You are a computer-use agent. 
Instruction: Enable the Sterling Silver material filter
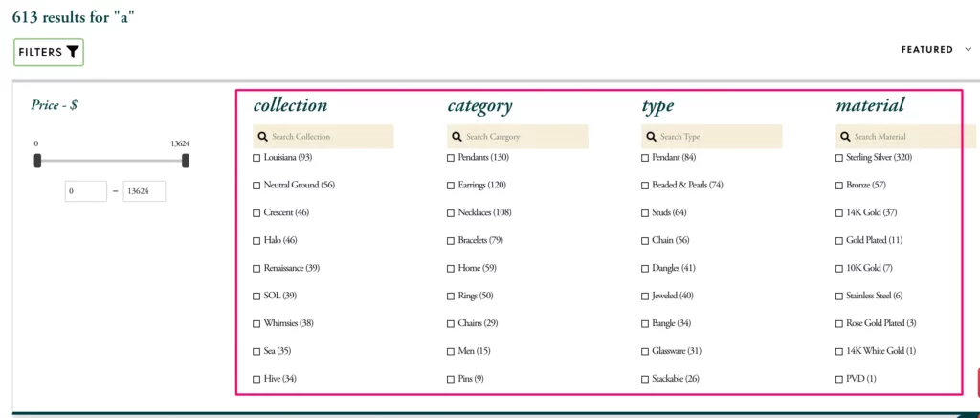[x=838, y=157]
